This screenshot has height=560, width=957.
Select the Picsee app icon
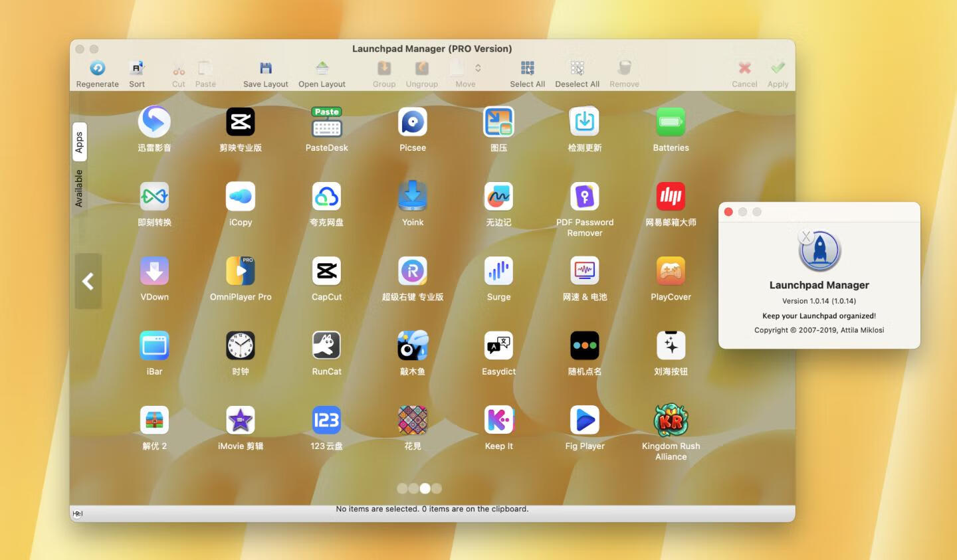[413, 122]
